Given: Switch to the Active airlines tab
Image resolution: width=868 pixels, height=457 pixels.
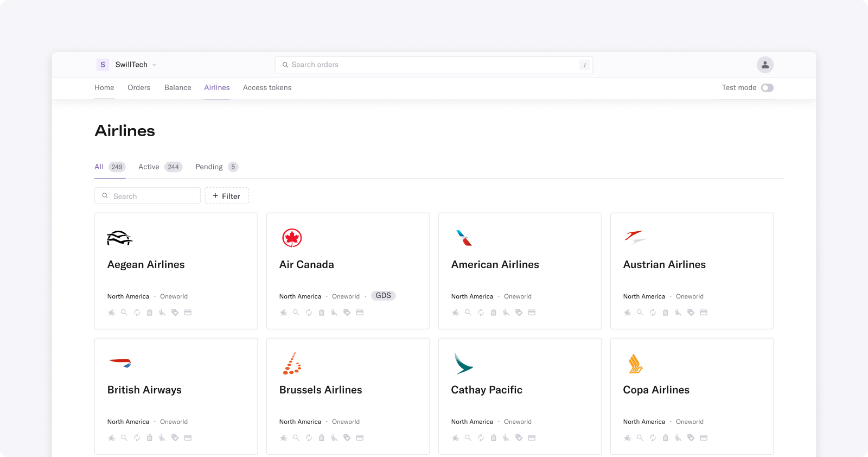Looking at the screenshot, I should [x=161, y=167].
